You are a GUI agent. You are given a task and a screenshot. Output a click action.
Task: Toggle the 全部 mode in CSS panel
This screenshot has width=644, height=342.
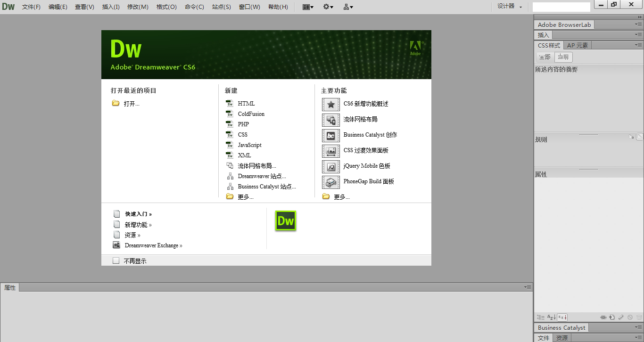(x=545, y=57)
